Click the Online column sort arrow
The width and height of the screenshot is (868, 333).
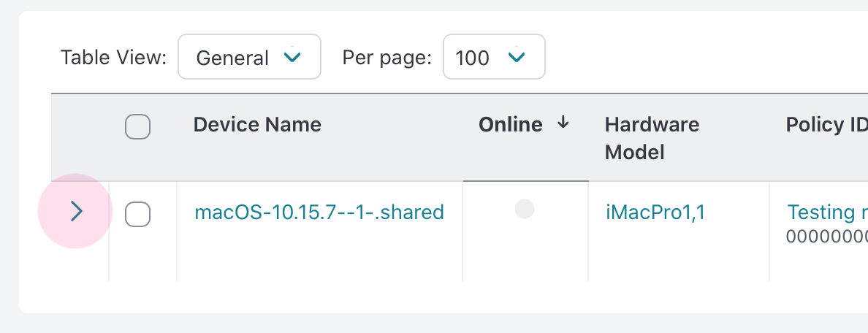[x=563, y=123]
